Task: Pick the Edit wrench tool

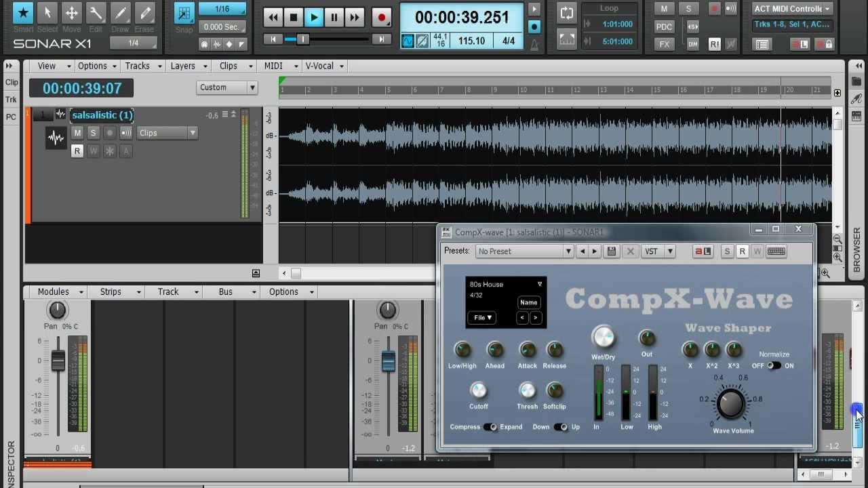Action: coord(96,13)
